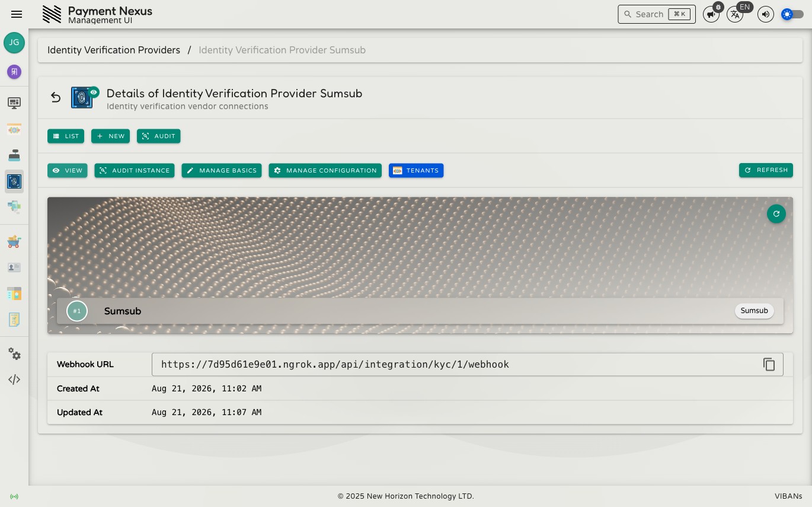The width and height of the screenshot is (812, 507).
Task: Switch to the View tab
Action: 68,171
